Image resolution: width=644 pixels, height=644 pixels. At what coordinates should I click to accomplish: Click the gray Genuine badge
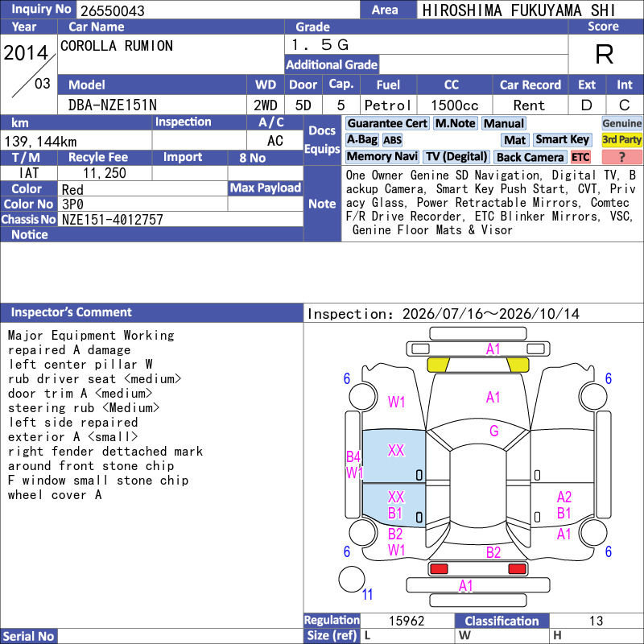pos(621,123)
